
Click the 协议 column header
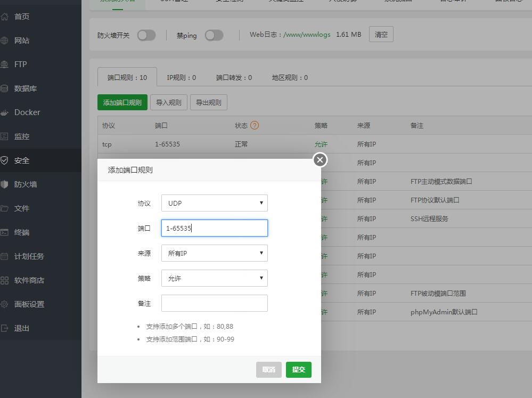(x=109, y=126)
